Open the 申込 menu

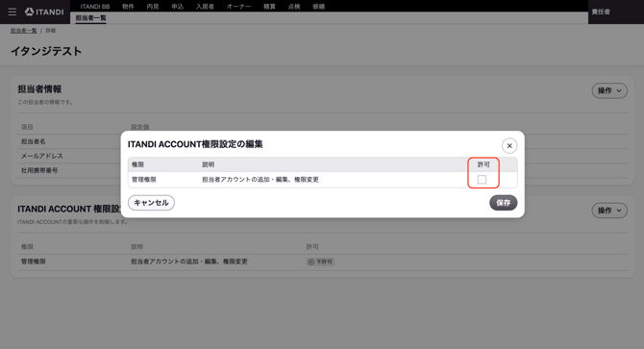[x=178, y=7]
